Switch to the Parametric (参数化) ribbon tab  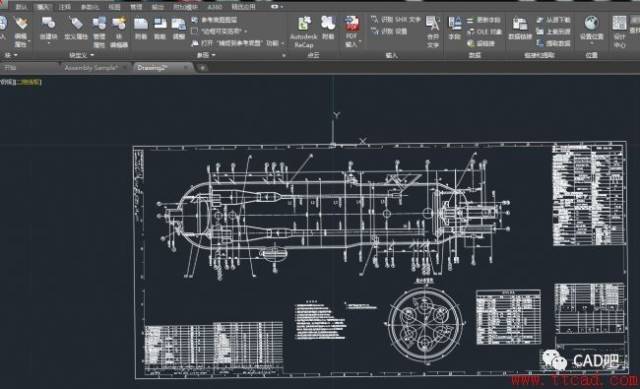89,7
